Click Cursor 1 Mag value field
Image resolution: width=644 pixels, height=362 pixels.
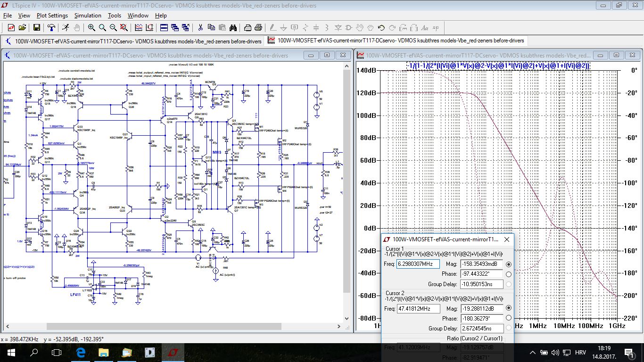coord(481,264)
